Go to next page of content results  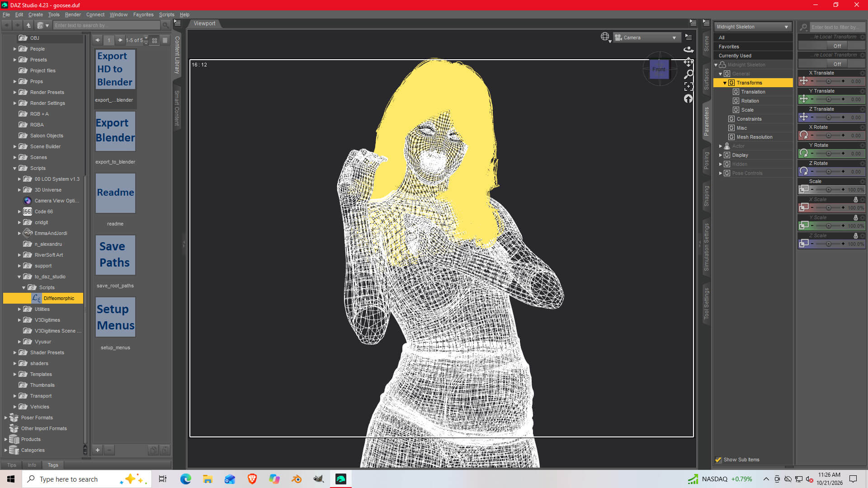tap(120, 40)
